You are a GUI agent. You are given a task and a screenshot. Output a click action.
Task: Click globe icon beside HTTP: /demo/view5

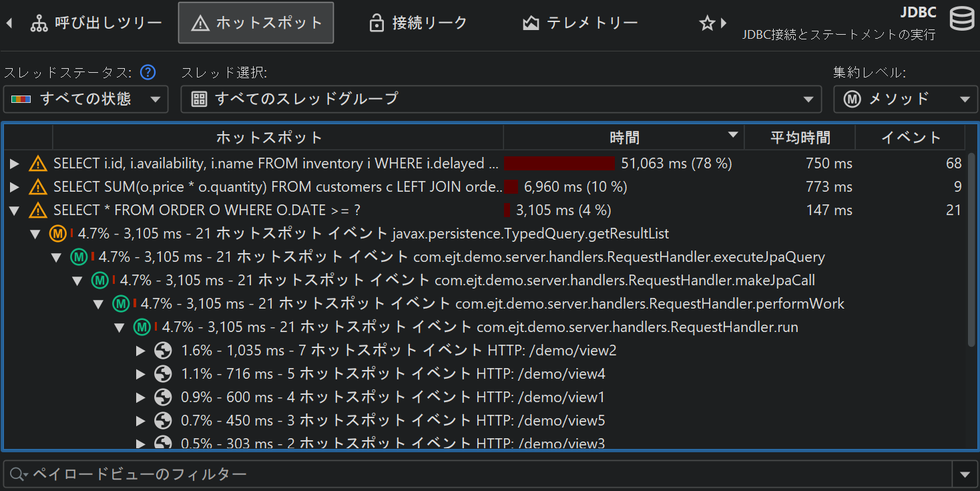point(163,421)
